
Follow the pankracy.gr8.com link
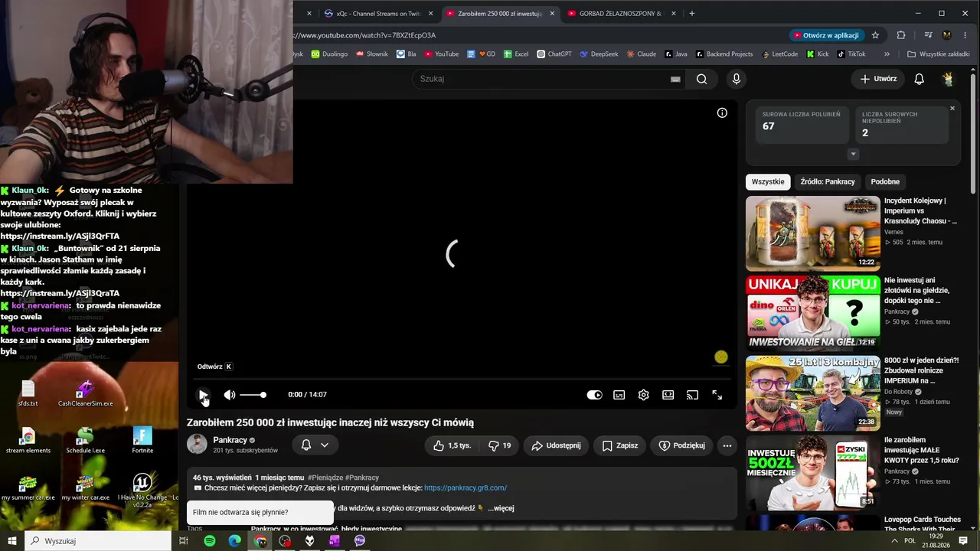pyautogui.click(x=465, y=488)
